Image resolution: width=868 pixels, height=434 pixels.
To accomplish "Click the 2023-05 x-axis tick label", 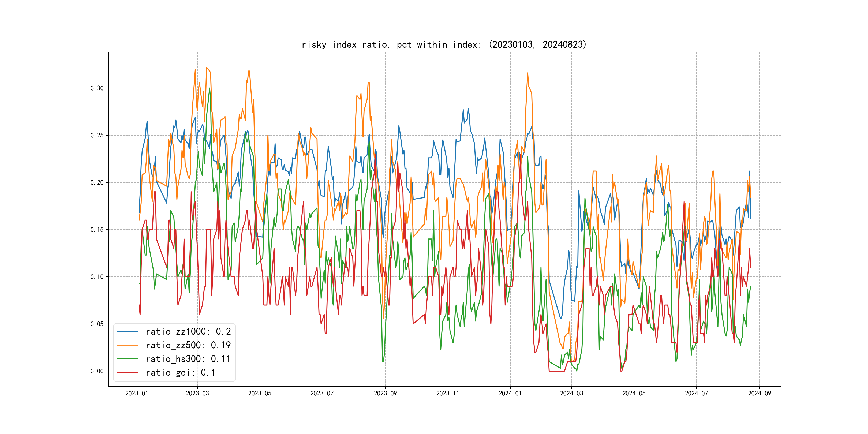I will tap(259, 393).
